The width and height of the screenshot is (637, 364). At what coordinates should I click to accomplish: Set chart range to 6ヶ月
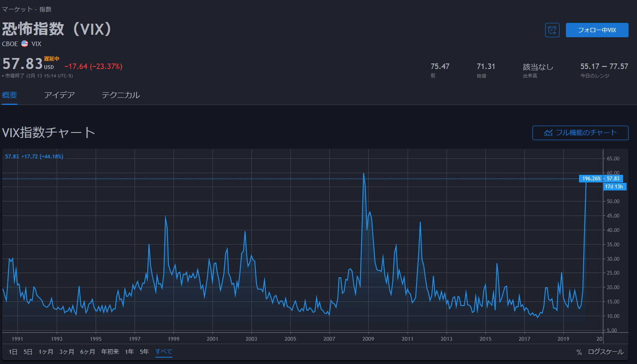tap(88, 352)
